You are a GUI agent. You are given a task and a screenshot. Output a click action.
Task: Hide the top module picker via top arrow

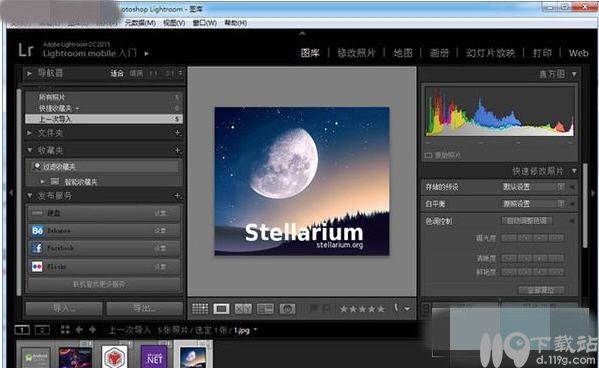point(302,33)
